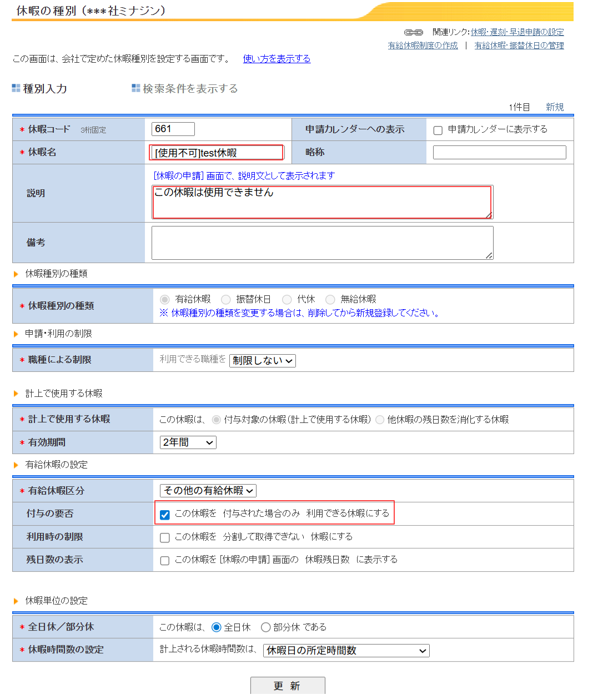Click the orange arrow next to 申請・利用の制限
This screenshot has height=700, width=593.
coord(16,334)
